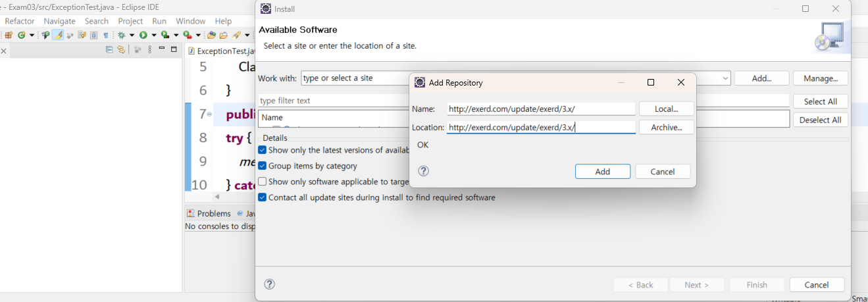Open the Help menu
The height and width of the screenshot is (302, 868).
(223, 21)
